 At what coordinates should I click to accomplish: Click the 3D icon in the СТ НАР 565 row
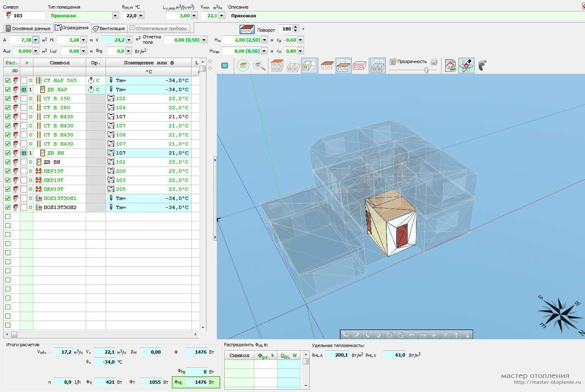click(x=16, y=80)
